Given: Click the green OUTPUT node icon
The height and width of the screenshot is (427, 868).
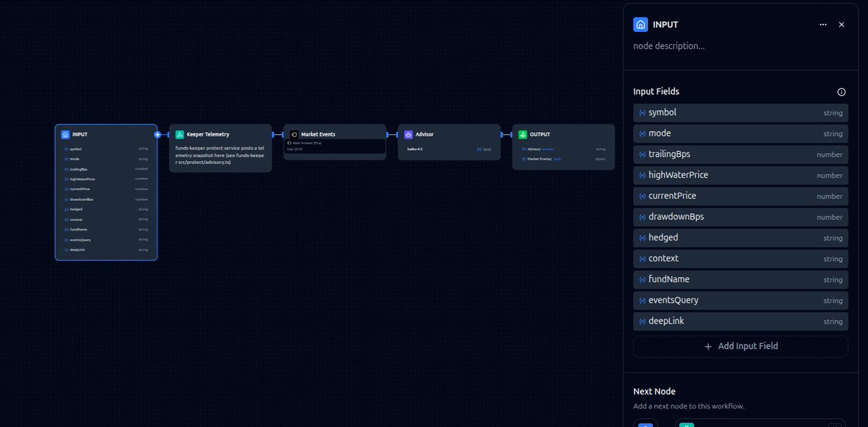Looking at the screenshot, I should tap(522, 134).
